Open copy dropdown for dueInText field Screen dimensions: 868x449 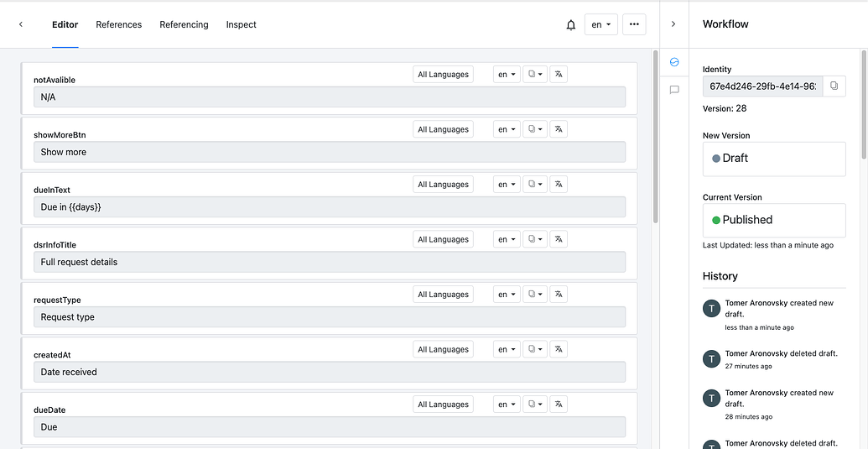535,185
